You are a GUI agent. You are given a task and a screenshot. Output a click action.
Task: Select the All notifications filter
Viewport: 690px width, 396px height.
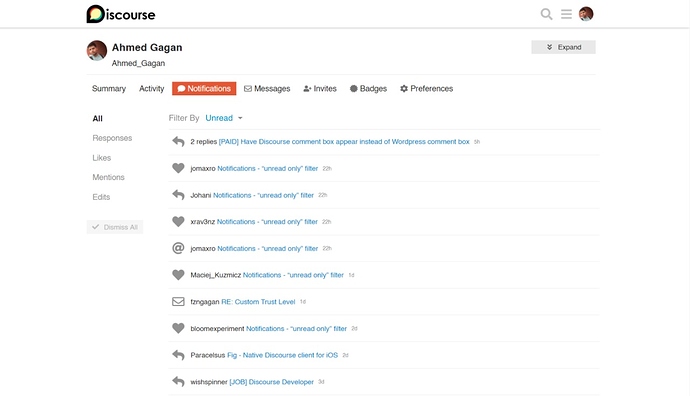[x=98, y=118]
